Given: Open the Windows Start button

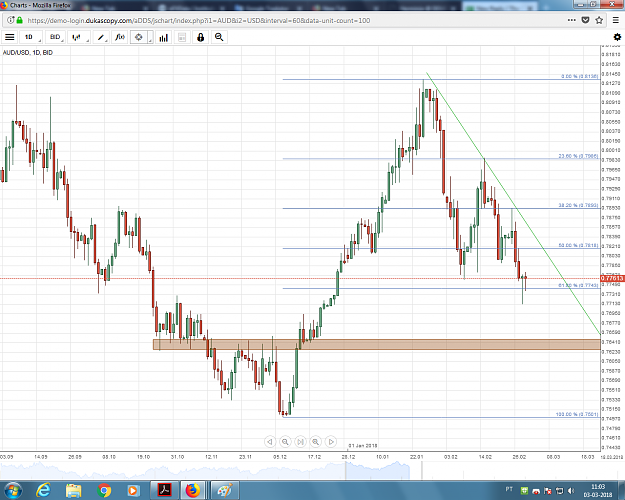Looking at the screenshot, I should pos(12,490).
